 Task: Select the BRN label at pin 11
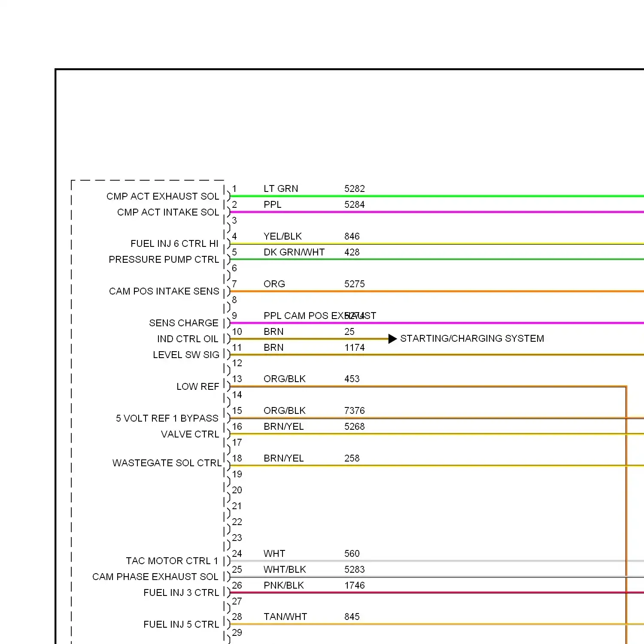click(x=273, y=348)
